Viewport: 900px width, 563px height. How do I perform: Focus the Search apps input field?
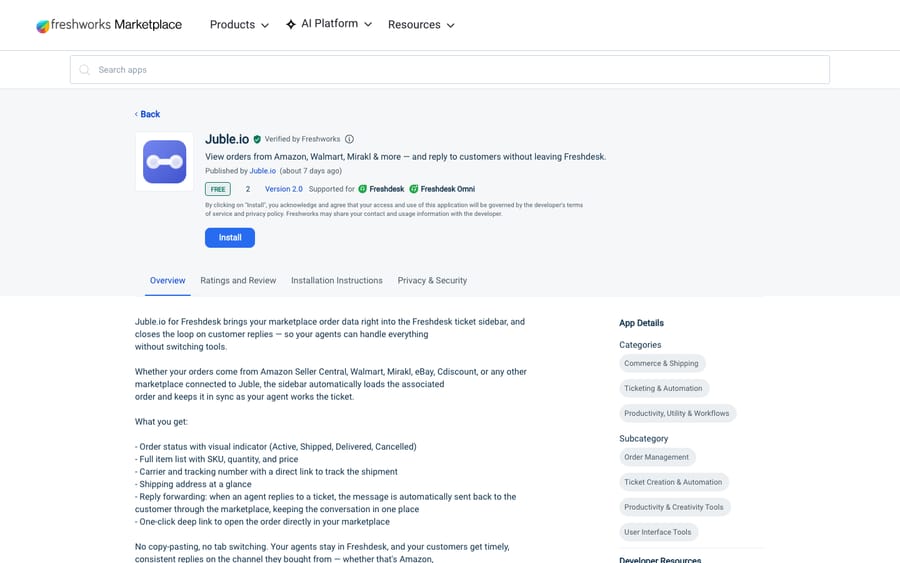(449, 69)
